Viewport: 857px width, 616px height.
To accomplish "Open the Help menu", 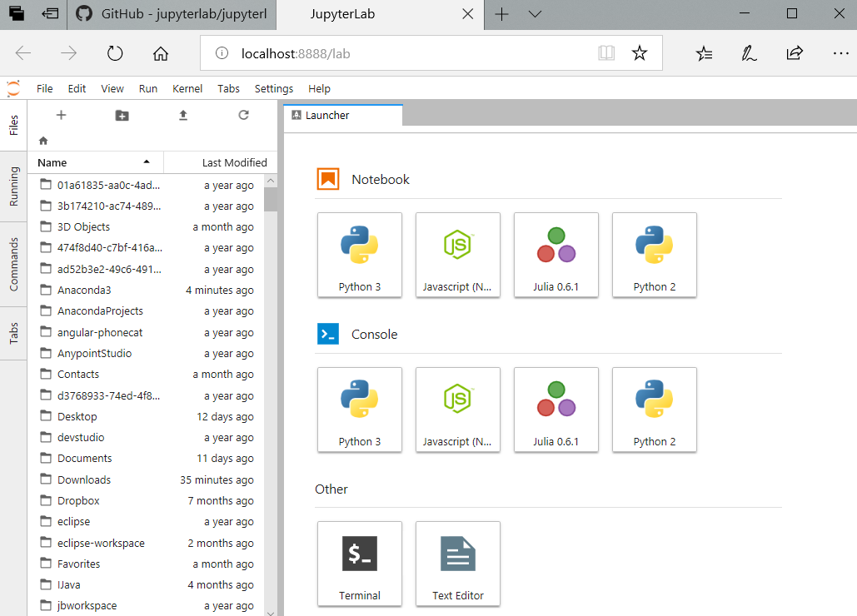I will (319, 88).
